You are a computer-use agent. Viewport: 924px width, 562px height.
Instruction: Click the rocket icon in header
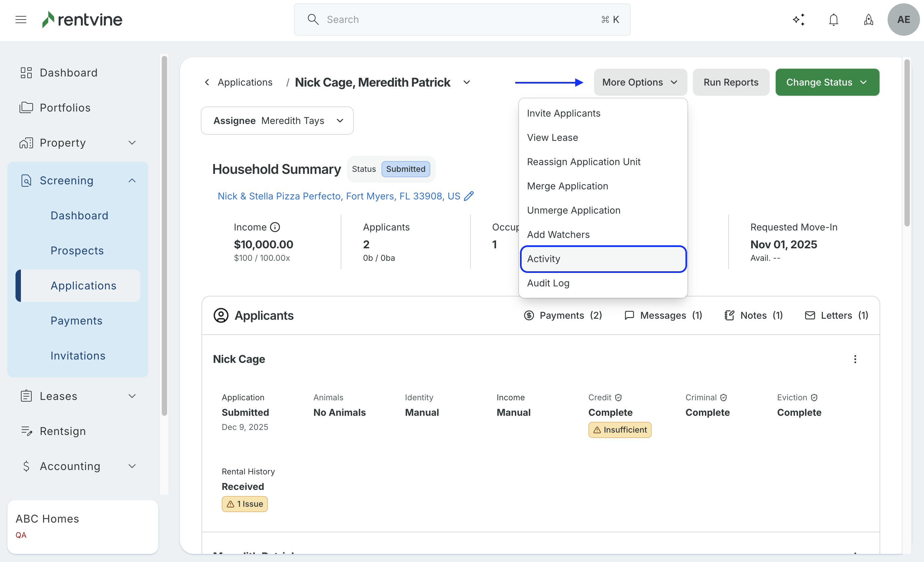pyautogui.click(x=868, y=20)
